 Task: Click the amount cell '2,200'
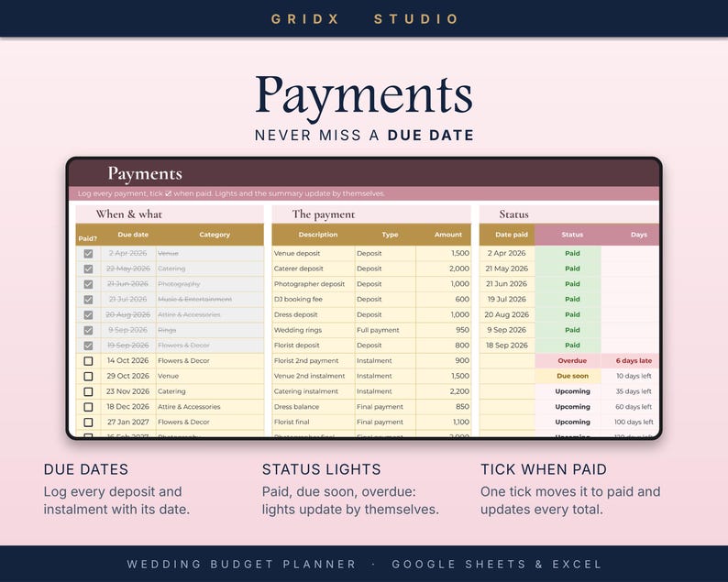tap(444, 391)
